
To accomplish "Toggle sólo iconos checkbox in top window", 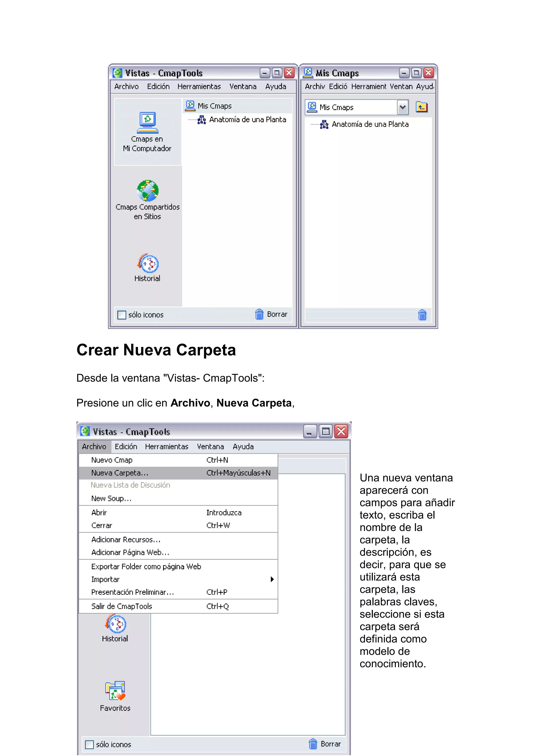I will pyautogui.click(x=122, y=315).
